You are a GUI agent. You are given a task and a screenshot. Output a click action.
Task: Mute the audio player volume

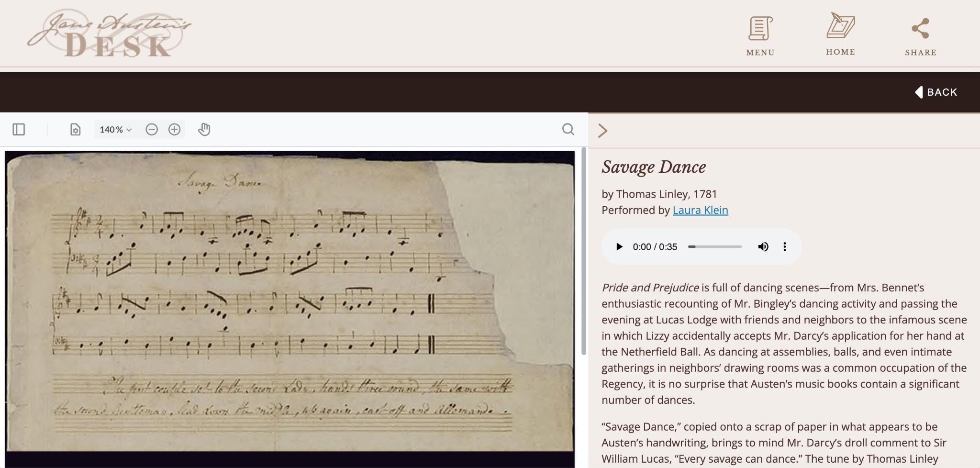point(763,247)
